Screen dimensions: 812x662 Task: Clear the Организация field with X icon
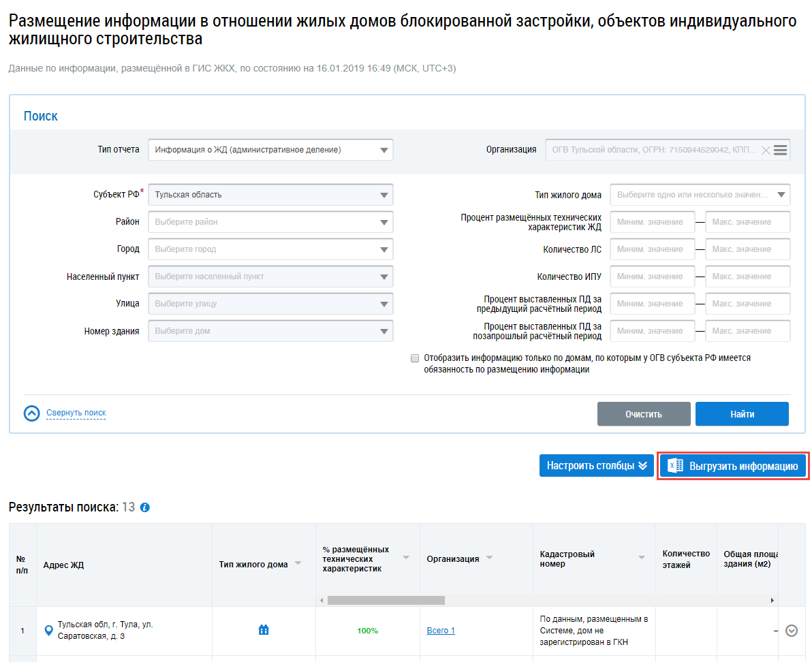(x=766, y=151)
